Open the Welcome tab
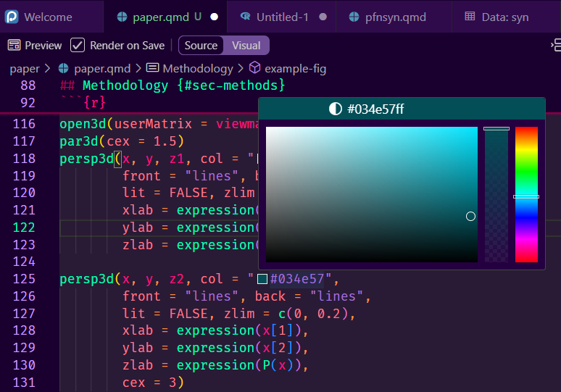This screenshot has width=561, height=392. 48,17
